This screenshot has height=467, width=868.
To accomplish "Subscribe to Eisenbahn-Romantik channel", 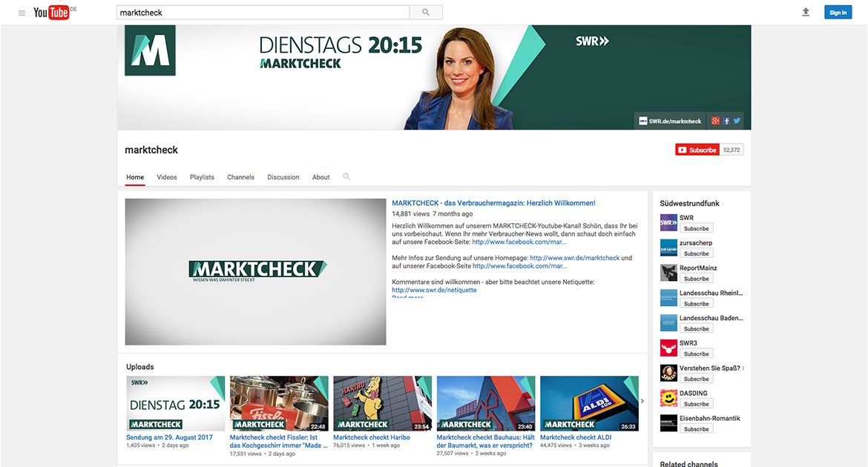I will pos(697,428).
